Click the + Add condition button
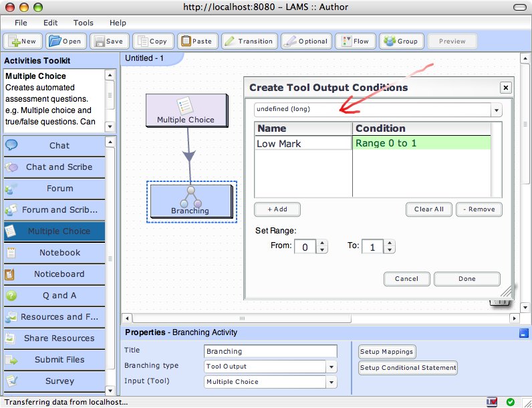Screen dimensions: 532x408 pos(277,209)
